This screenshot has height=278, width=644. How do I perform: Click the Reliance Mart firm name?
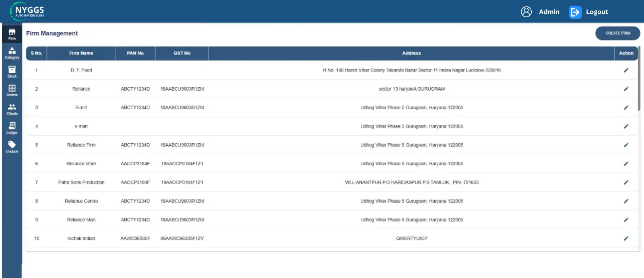[x=81, y=220]
